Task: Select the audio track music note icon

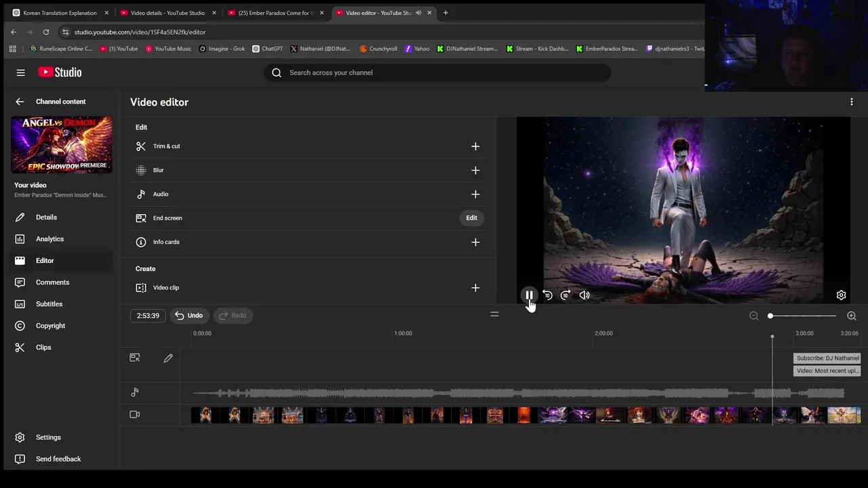Action: tap(135, 392)
